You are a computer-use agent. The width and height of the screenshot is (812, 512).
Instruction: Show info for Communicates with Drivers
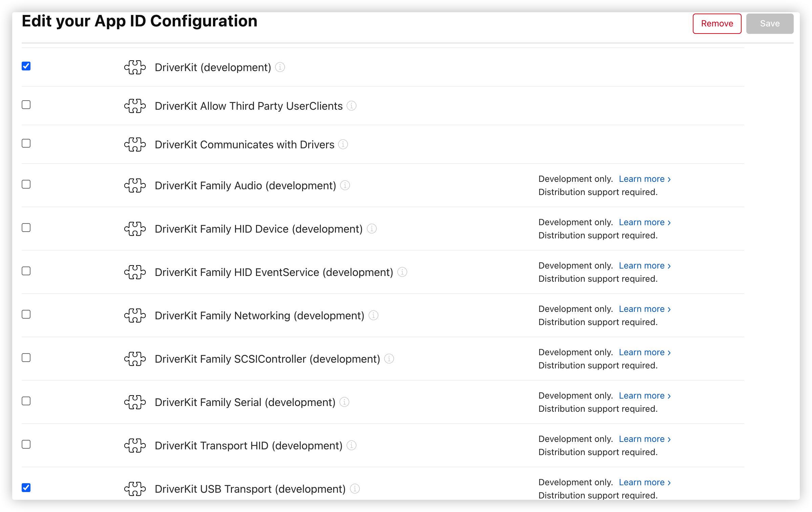tap(343, 144)
